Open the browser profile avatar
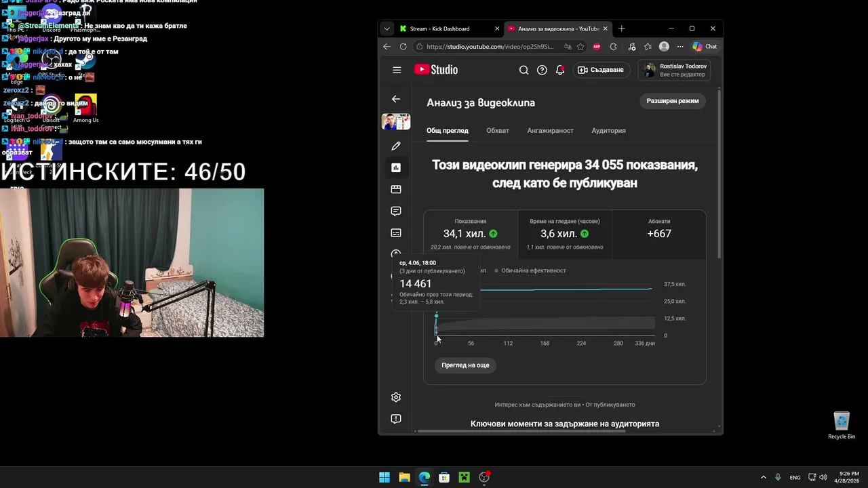868x488 pixels. [664, 47]
